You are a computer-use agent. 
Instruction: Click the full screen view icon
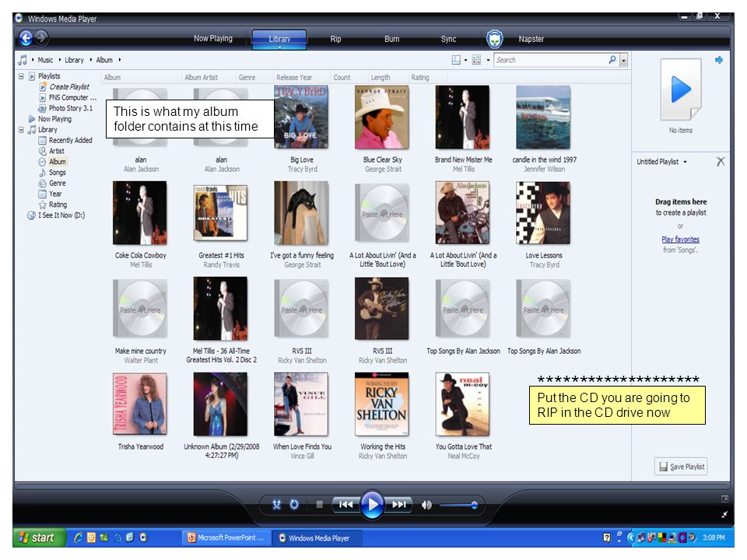pyautogui.click(x=724, y=499)
